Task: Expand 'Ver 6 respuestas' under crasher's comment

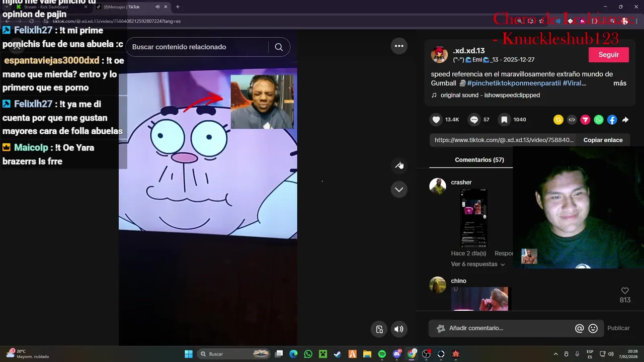Action: 478,264
